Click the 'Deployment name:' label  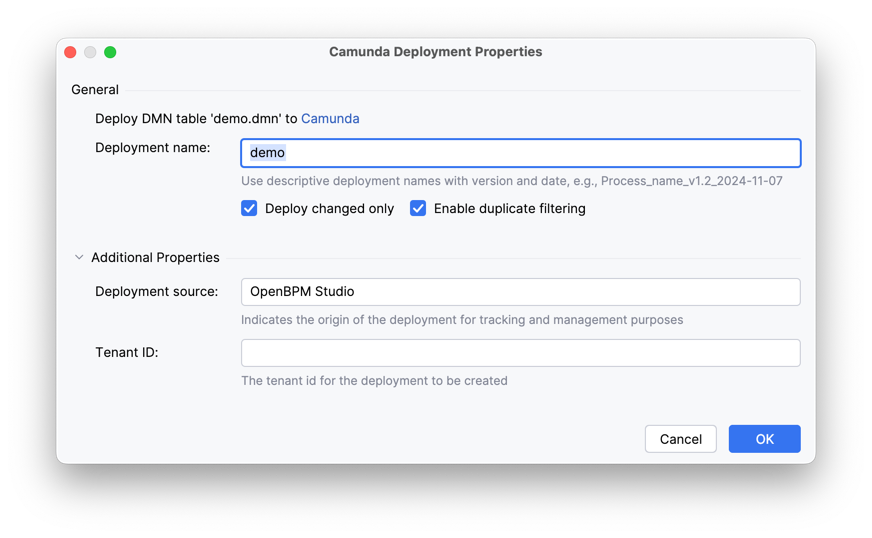(x=153, y=147)
